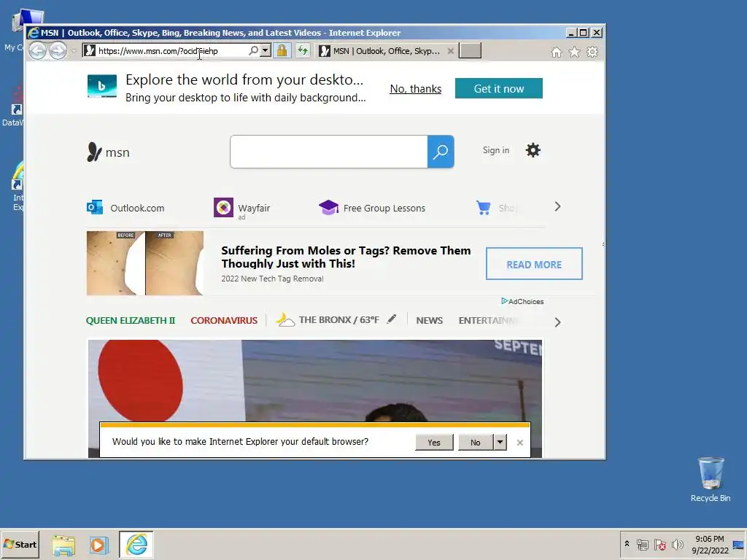Show more categories with the right chevron
Image resolution: width=747 pixels, height=560 pixels.
pyautogui.click(x=557, y=322)
